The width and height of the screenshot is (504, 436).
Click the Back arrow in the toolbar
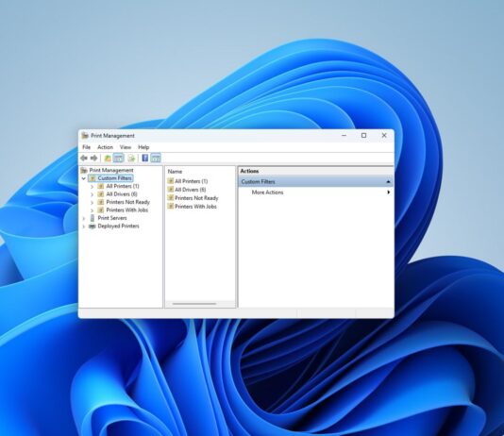[x=84, y=159]
